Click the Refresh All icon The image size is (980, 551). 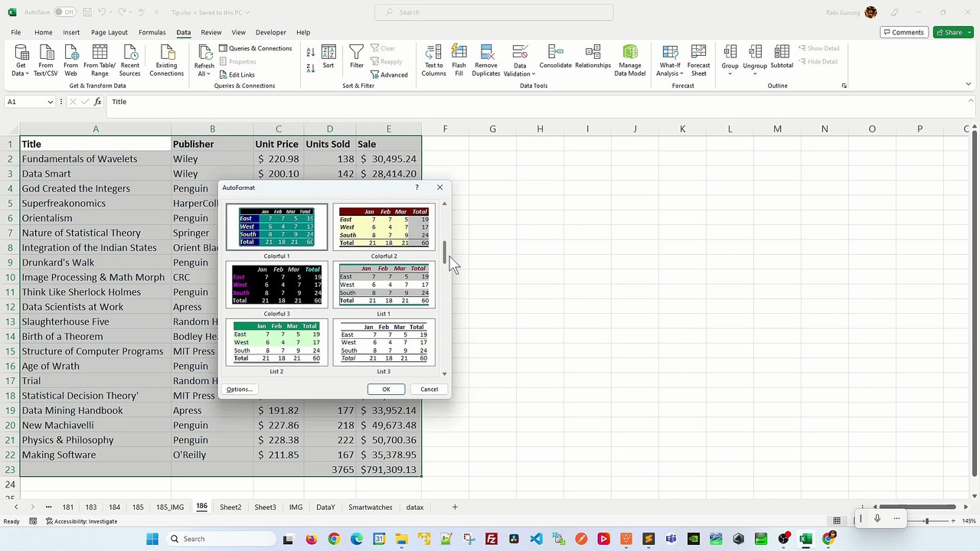(x=204, y=53)
